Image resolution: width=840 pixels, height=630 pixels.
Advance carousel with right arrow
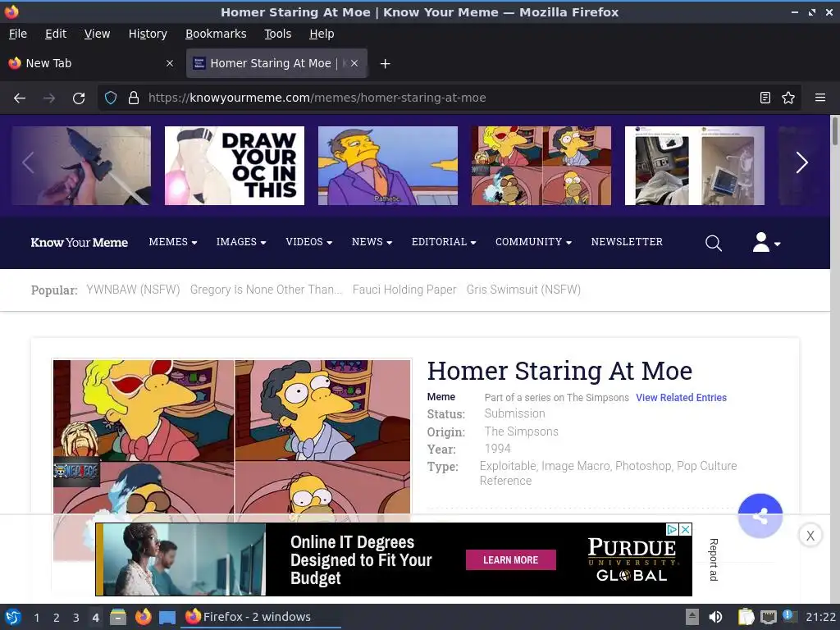[801, 163]
